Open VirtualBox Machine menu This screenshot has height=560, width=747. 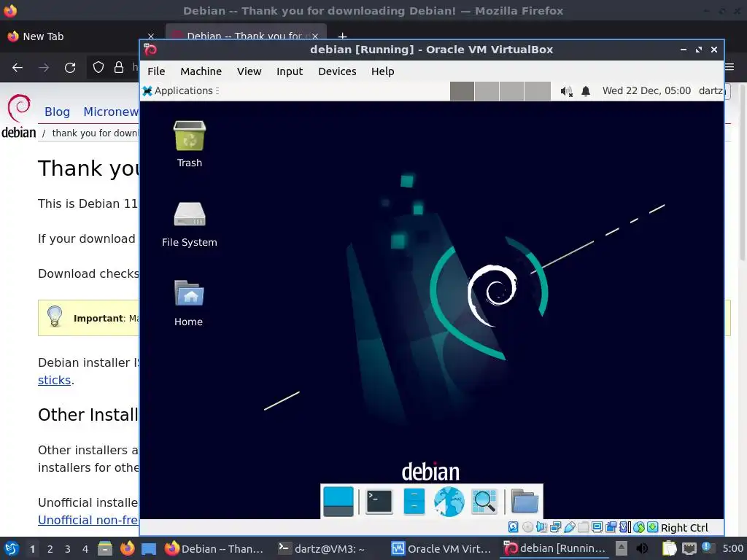pyautogui.click(x=201, y=71)
